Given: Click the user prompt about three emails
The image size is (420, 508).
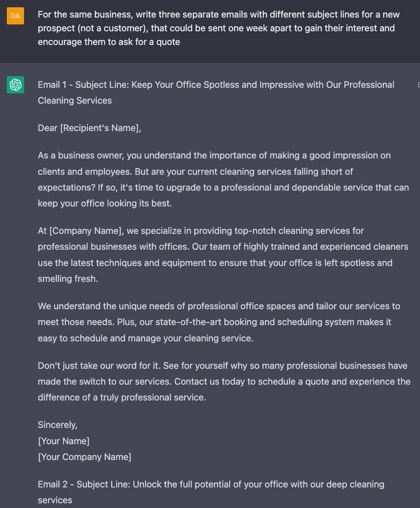Looking at the screenshot, I should 219,28.
